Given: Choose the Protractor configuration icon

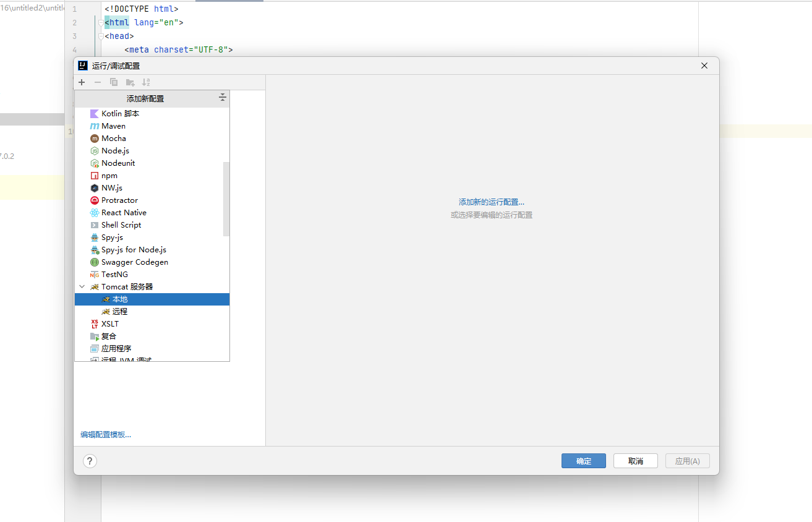Looking at the screenshot, I should pyautogui.click(x=95, y=200).
